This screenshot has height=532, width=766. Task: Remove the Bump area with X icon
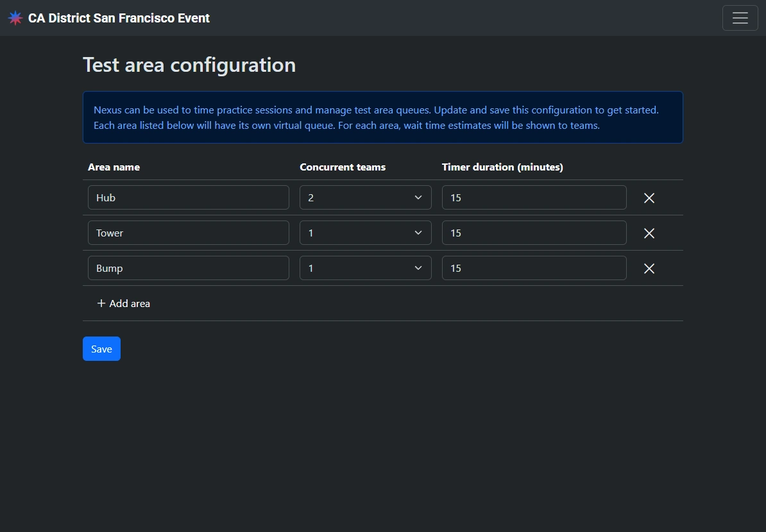point(649,269)
